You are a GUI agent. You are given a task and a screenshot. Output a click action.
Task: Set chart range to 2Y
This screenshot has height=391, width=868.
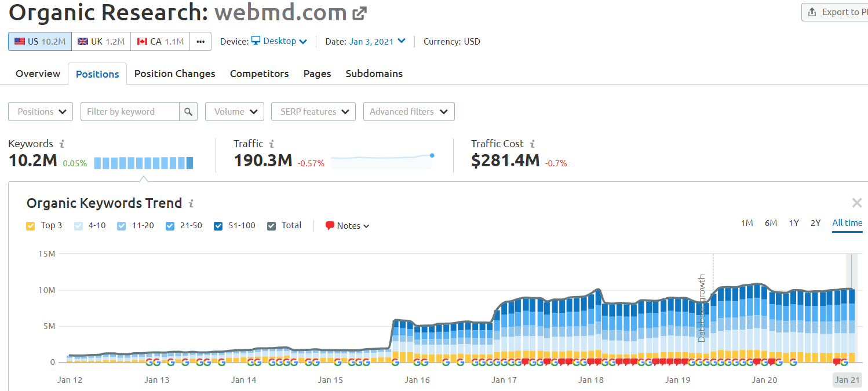click(x=815, y=223)
